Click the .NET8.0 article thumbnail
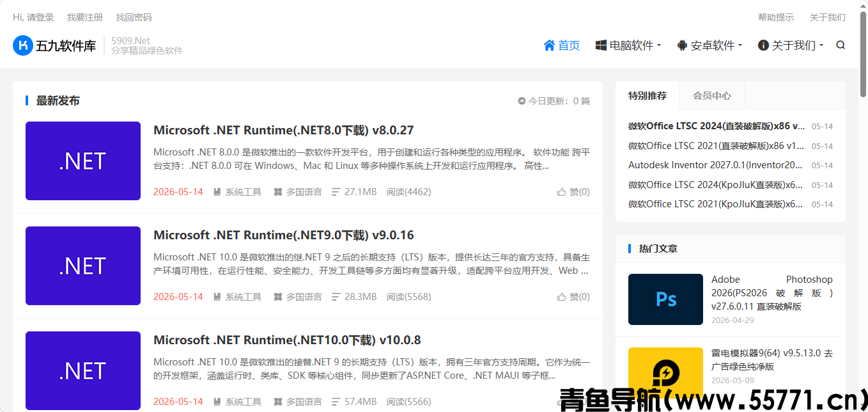Image resolution: width=868 pixels, height=412 pixels. (x=83, y=161)
